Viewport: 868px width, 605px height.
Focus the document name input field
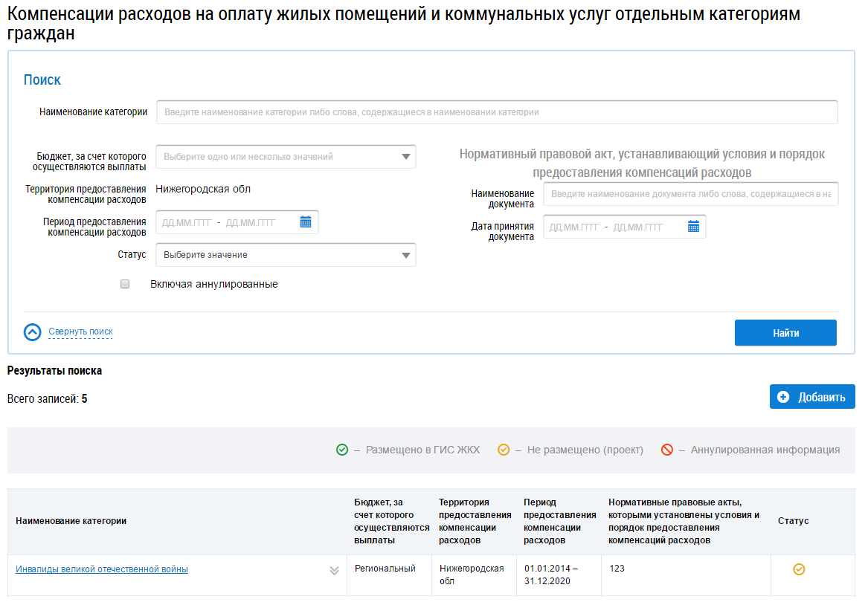(x=691, y=194)
